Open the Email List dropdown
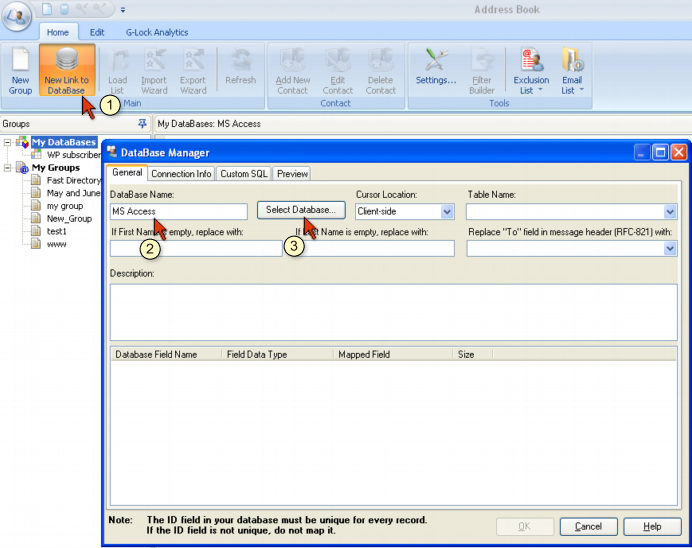 coord(572,71)
